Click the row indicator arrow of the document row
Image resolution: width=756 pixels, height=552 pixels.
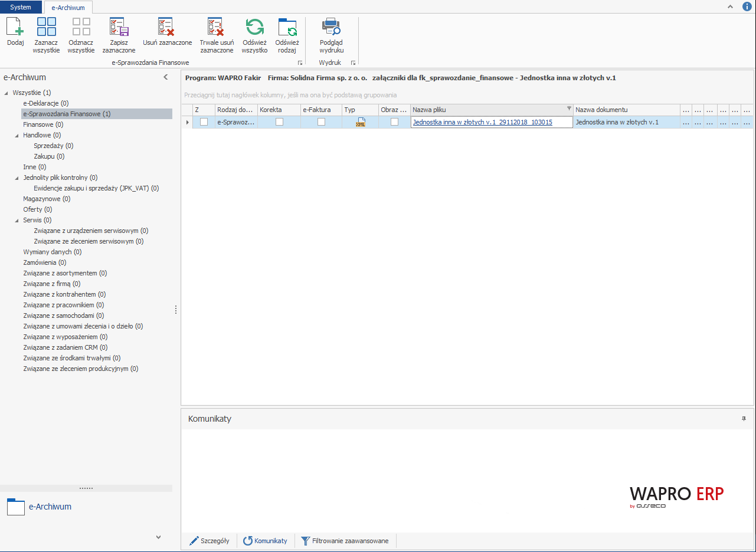tap(188, 122)
